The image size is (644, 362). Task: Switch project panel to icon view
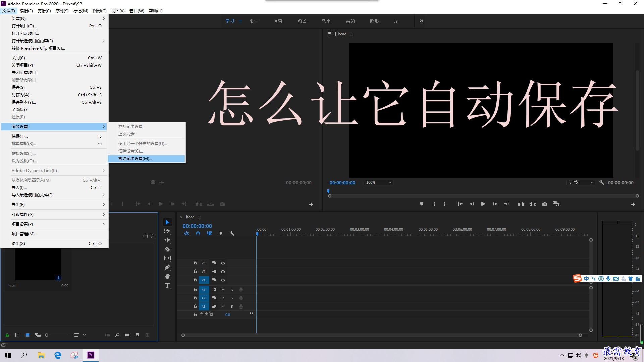28,335
